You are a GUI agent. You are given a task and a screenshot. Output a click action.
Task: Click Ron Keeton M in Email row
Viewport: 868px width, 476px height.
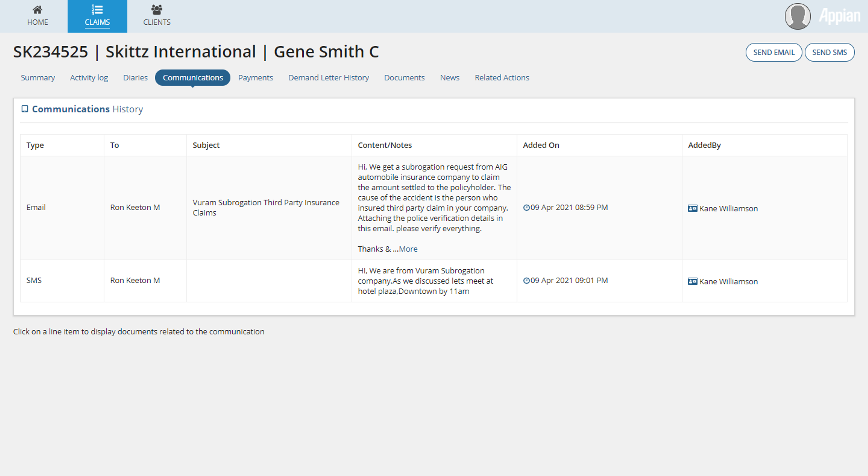[x=135, y=207]
